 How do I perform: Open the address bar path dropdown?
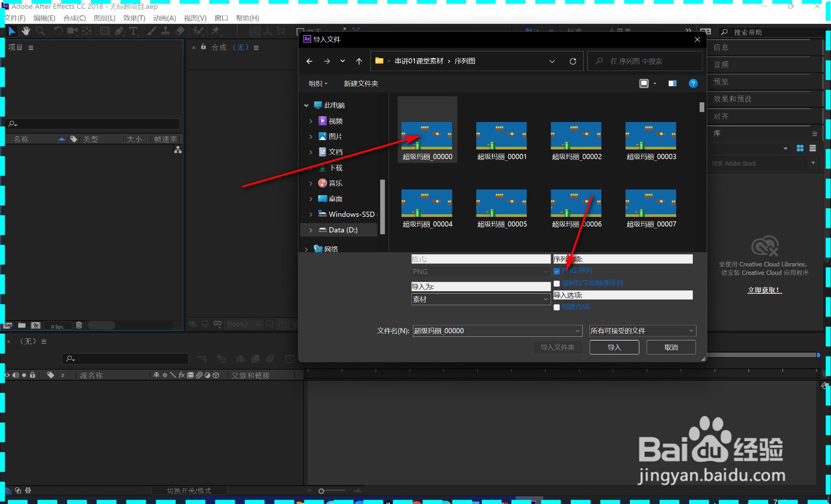[552, 61]
